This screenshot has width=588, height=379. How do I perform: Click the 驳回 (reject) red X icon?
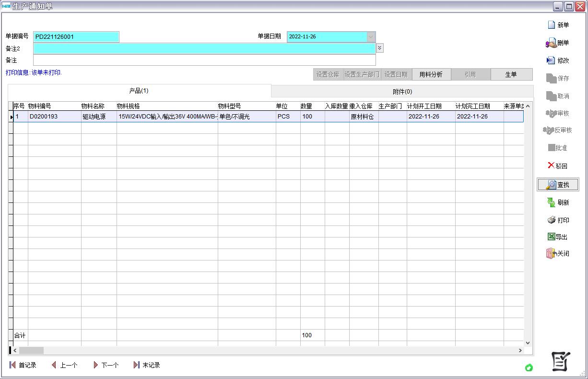point(551,166)
